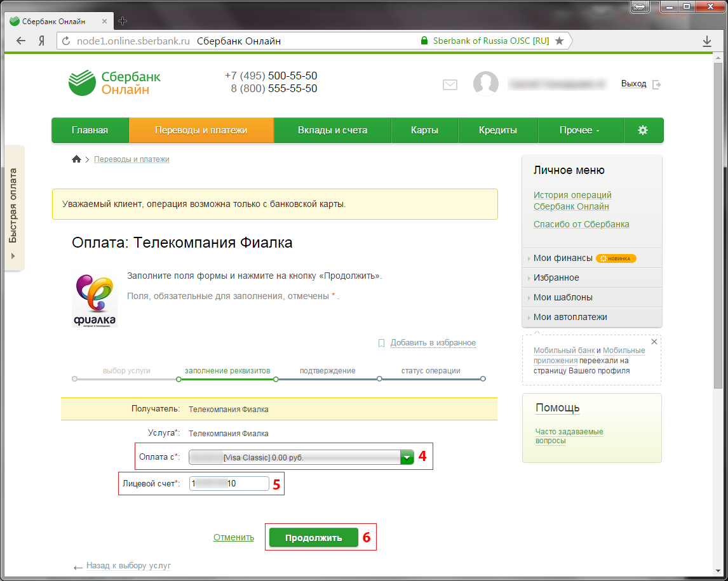Screen dimensions: 728x581
Task: Click the home breadcrumb icon
Action: click(77, 159)
